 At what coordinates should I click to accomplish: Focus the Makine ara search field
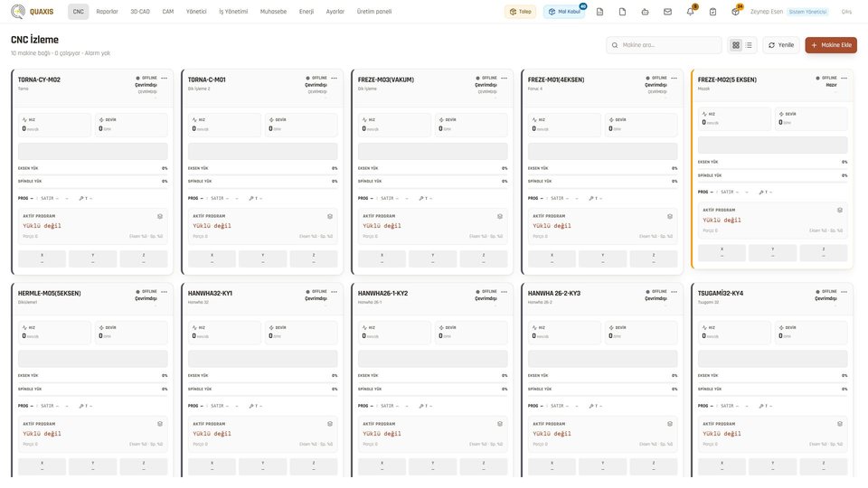click(664, 45)
